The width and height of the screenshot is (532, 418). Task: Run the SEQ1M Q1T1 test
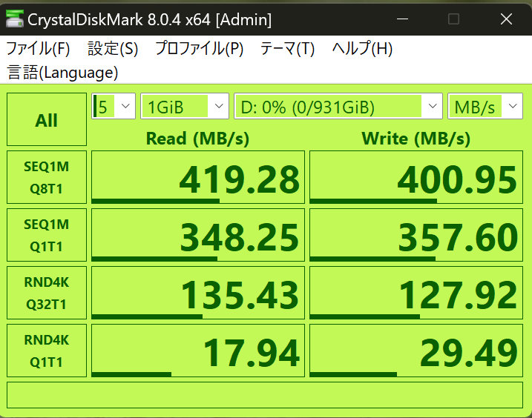47,235
